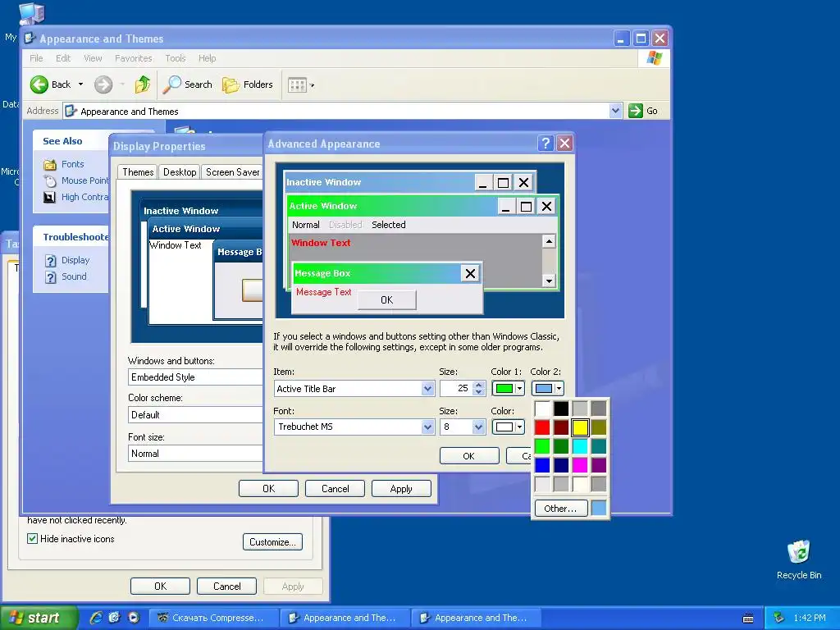
Task: Select the red color swatch
Action: point(542,427)
